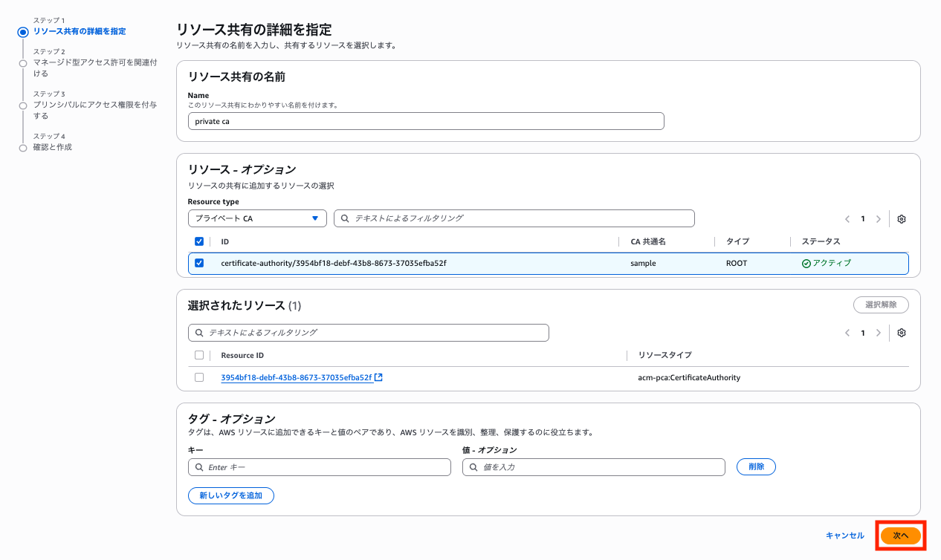Select step 2 circle in wizard sidebar
The image size is (941, 560).
23,63
